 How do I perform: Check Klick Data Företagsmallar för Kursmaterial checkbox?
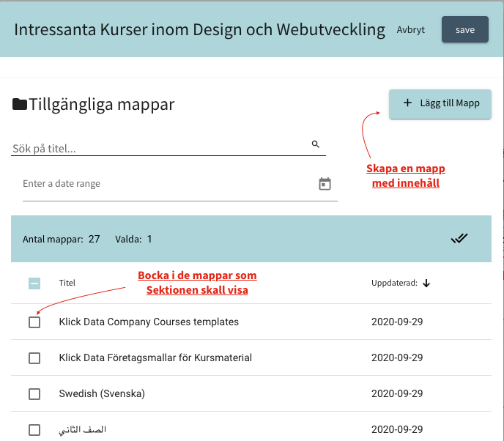point(34,358)
